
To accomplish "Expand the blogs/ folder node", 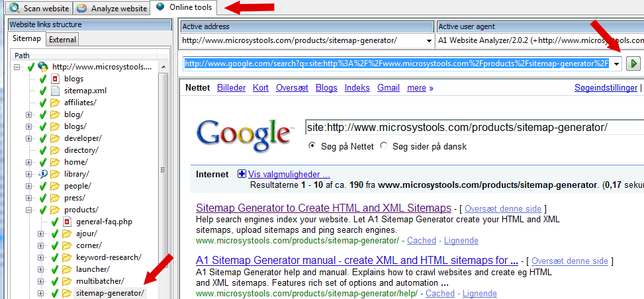I will (x=28, y=126).
